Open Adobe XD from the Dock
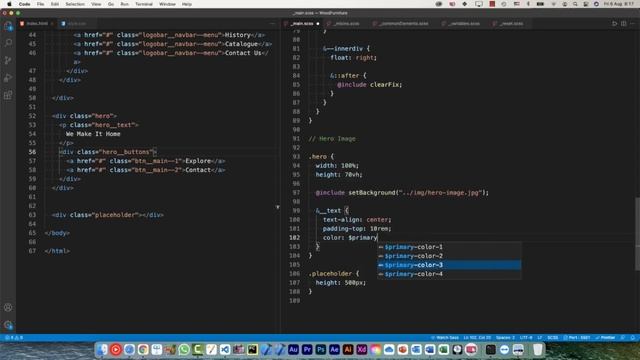Viewport: 640px width, 360px height. (x=362, y=349)
